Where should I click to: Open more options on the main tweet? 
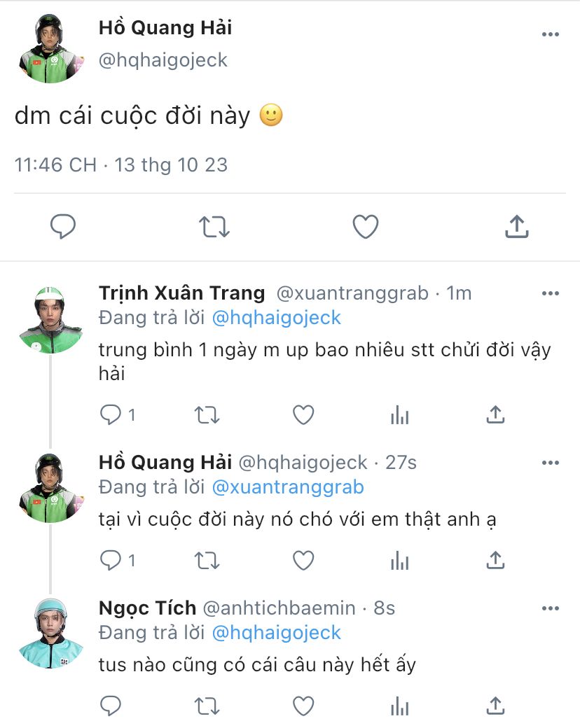551,34
